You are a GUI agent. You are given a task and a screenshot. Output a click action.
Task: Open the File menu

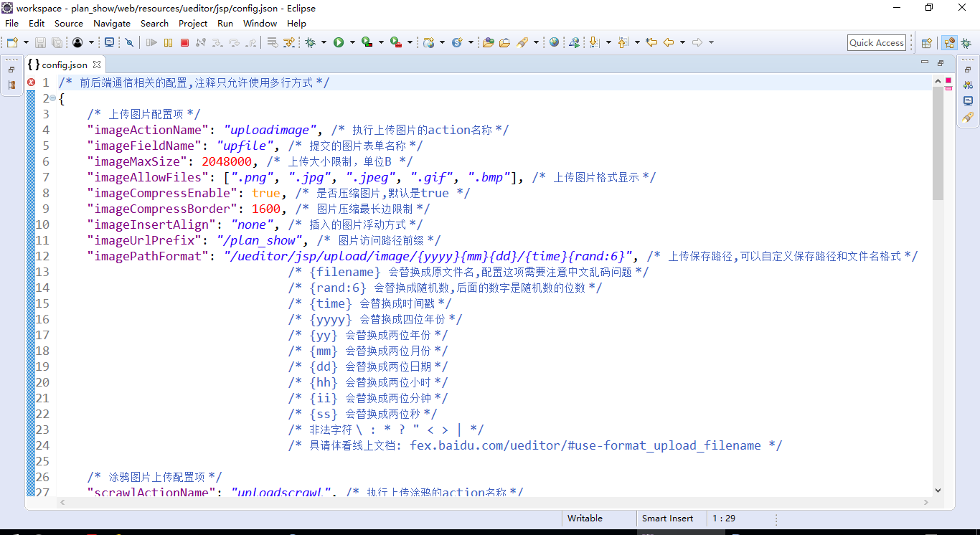pyautogui.click(x=11, y=23)
